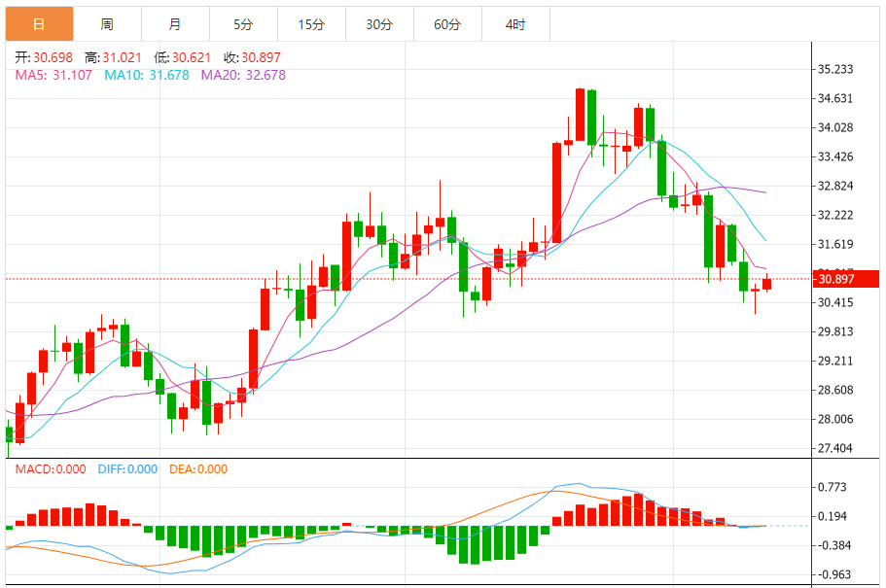Viewport: 886px width, 588px height.
Task: Click the most recent red candlestick
Action: [766, 284]
